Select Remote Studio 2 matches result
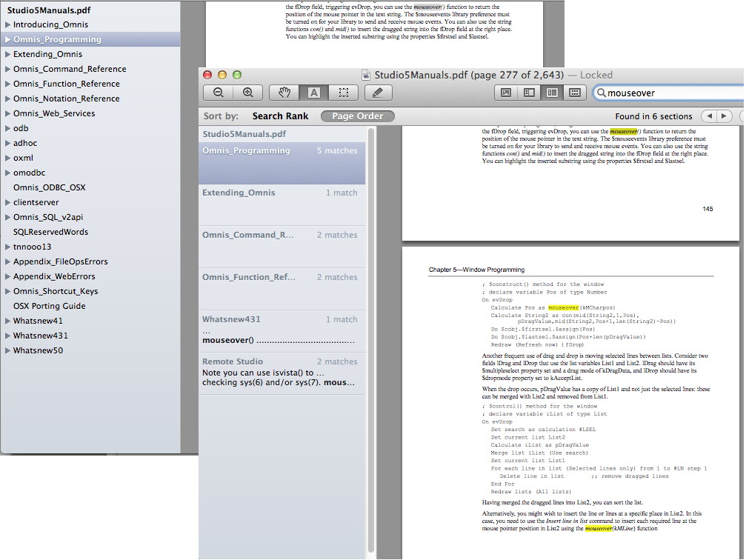Screen dimensions: 746x560 tap(282, 373)
